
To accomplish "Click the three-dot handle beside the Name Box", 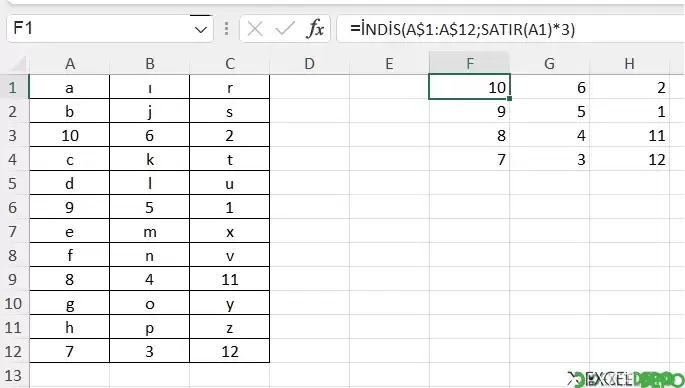I will (x=226, y=29).
